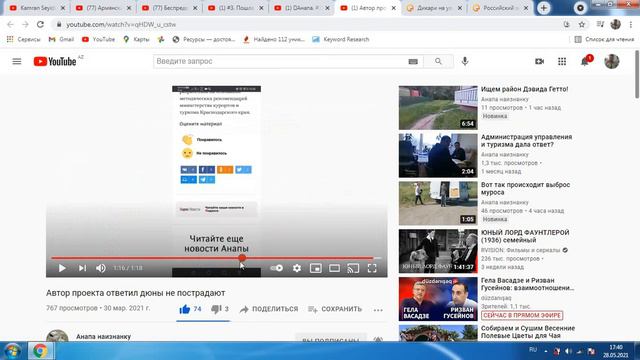
Task: Open the YouTube guide hamburger menu
Action: click(17, 61)
